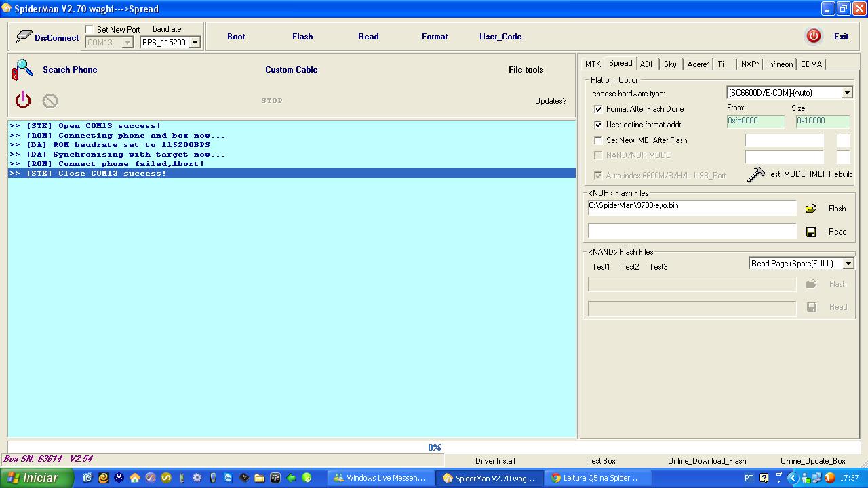Open NOR flash file folder icon

(x=810, y=209)
